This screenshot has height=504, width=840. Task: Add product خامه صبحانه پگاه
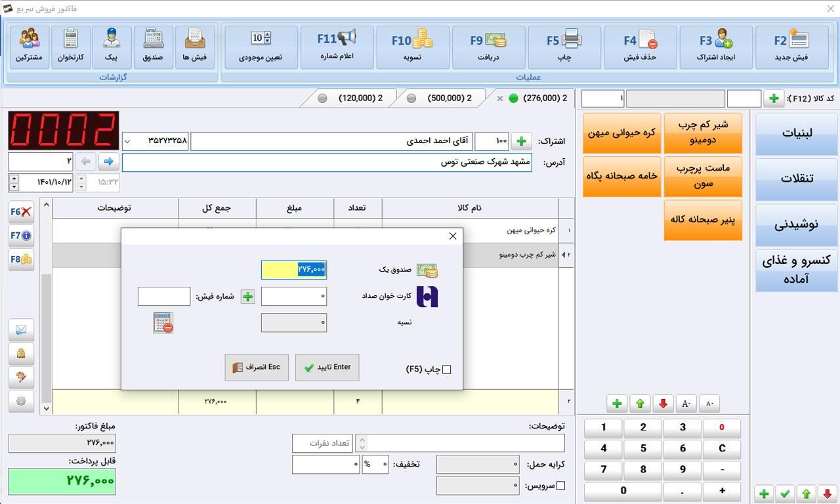pyautogui.click(x=621, y=176)
